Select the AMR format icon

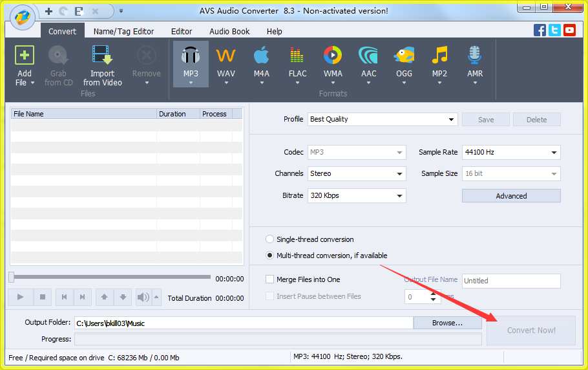475,55
